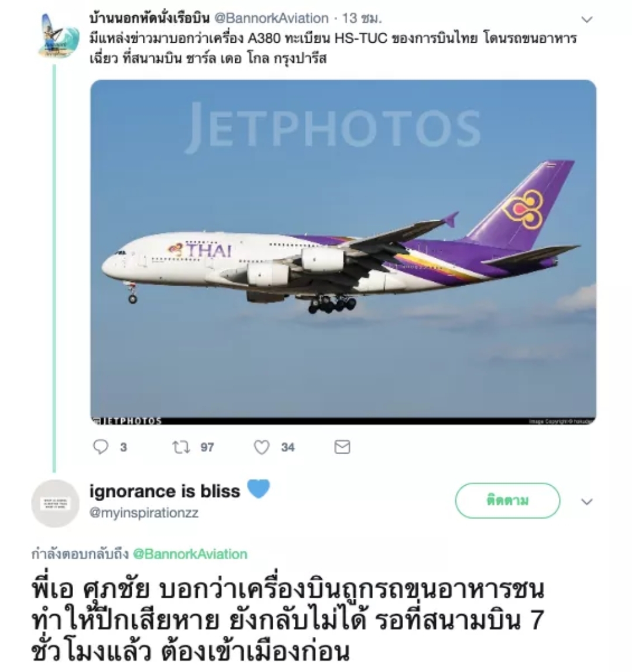Retweet the BannorkAviation post
Screen dimensions: 632x672
[x=181, y=447]
